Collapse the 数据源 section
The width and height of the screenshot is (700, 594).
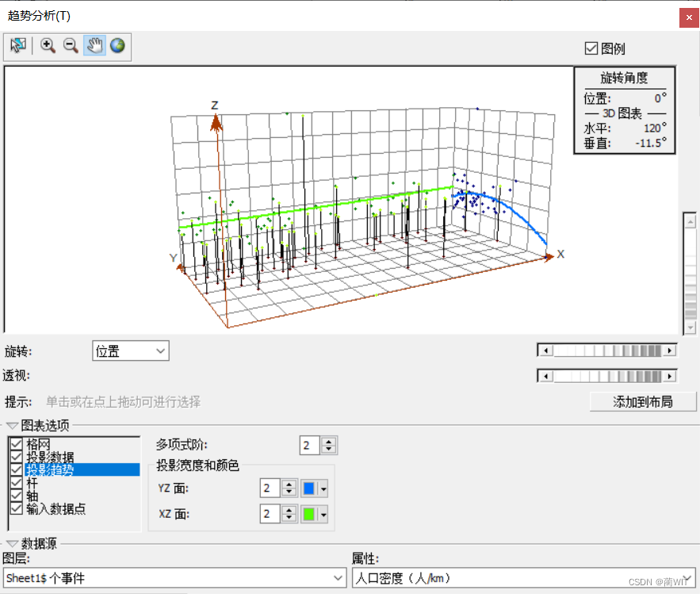point(12,543)
